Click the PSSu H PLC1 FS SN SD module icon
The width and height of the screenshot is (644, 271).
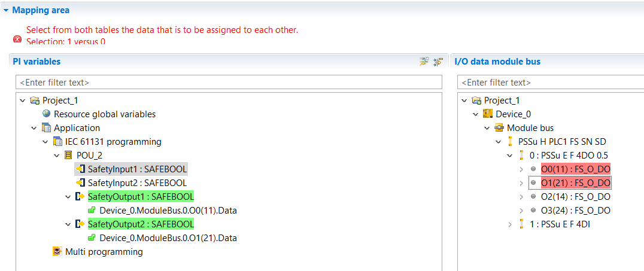tap(511, 142)
